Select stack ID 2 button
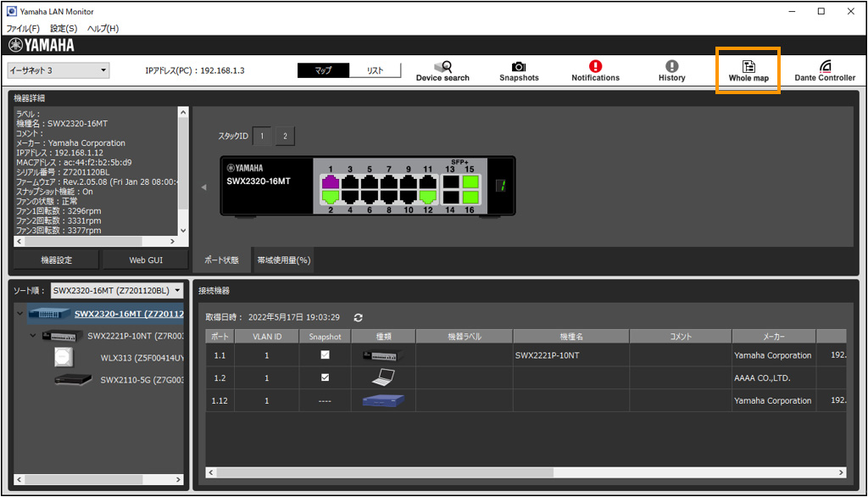 point(285,136)
